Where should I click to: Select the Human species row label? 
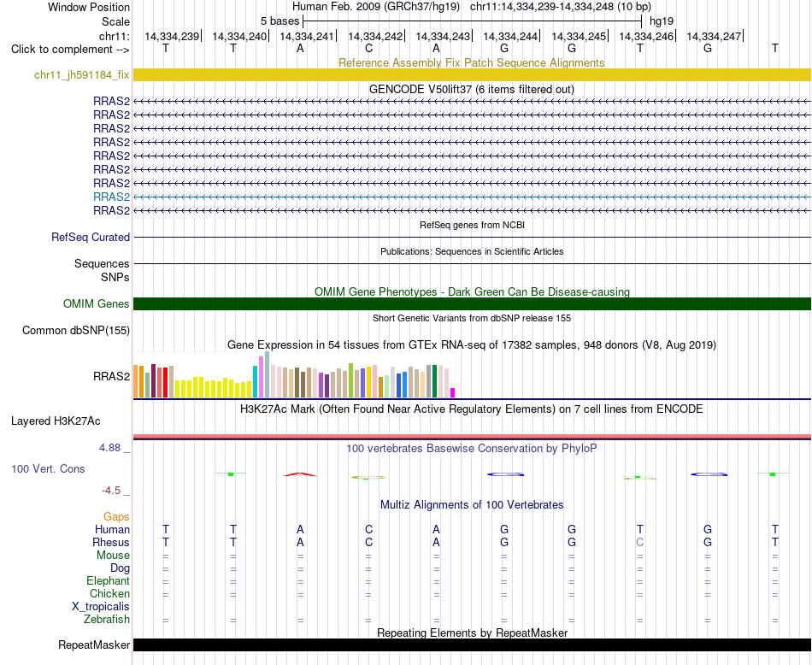coord(112,529)
